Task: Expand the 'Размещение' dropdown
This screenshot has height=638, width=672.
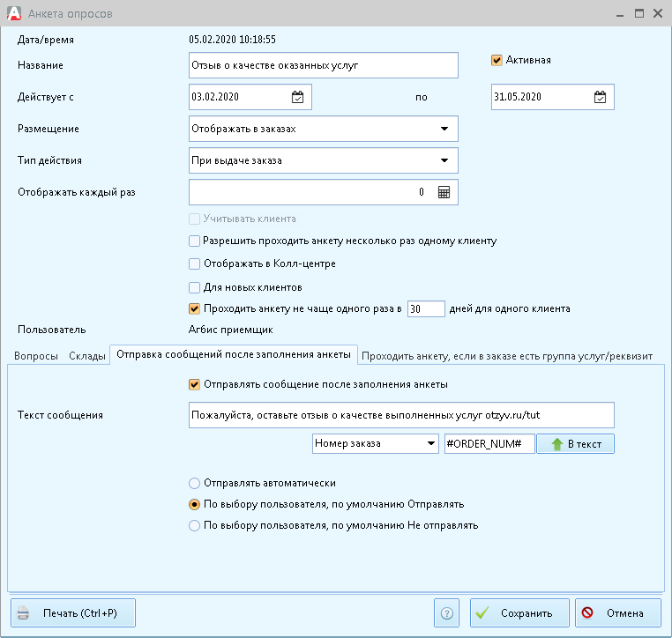Action: point(444,129)
